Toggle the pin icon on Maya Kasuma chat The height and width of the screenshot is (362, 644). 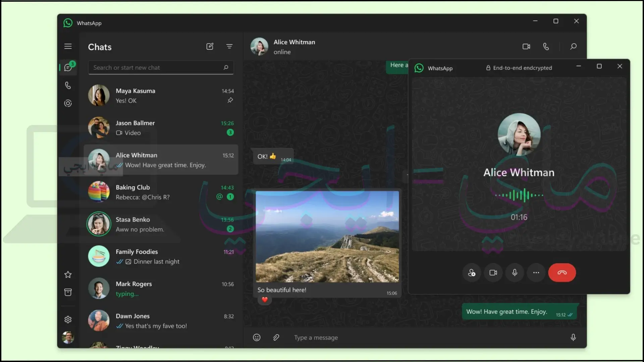[x=230, y=100]
